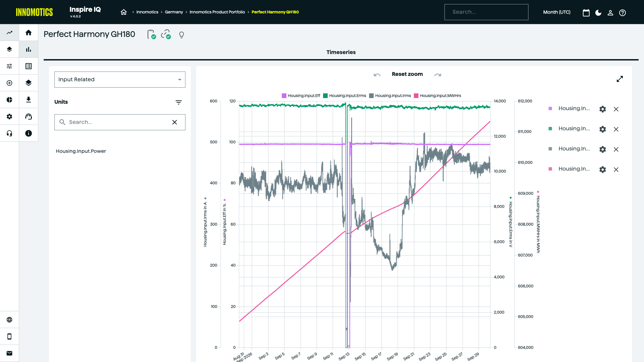
Task: Click the Units search field
Action: point(120,122)
